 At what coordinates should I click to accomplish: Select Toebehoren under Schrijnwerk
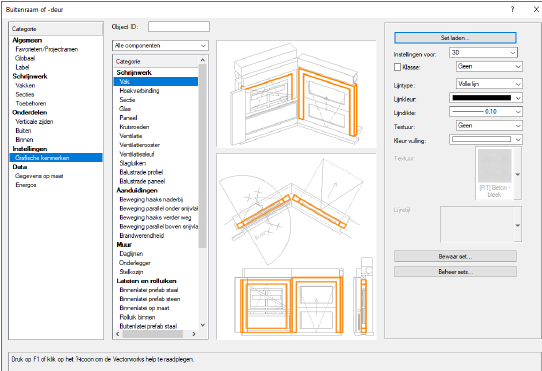pyautogui.click(x=30, y=103)
